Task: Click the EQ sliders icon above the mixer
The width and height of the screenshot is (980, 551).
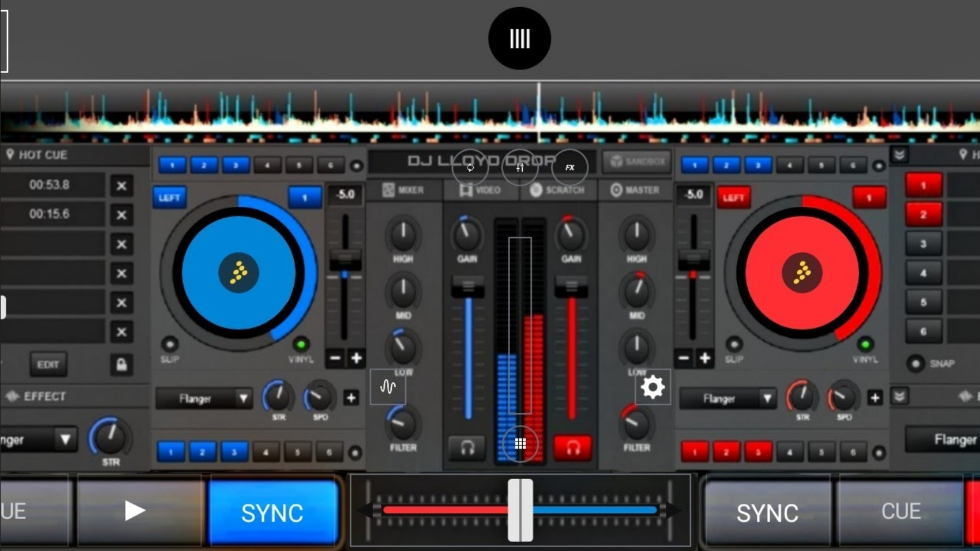Action: [520, 167]
